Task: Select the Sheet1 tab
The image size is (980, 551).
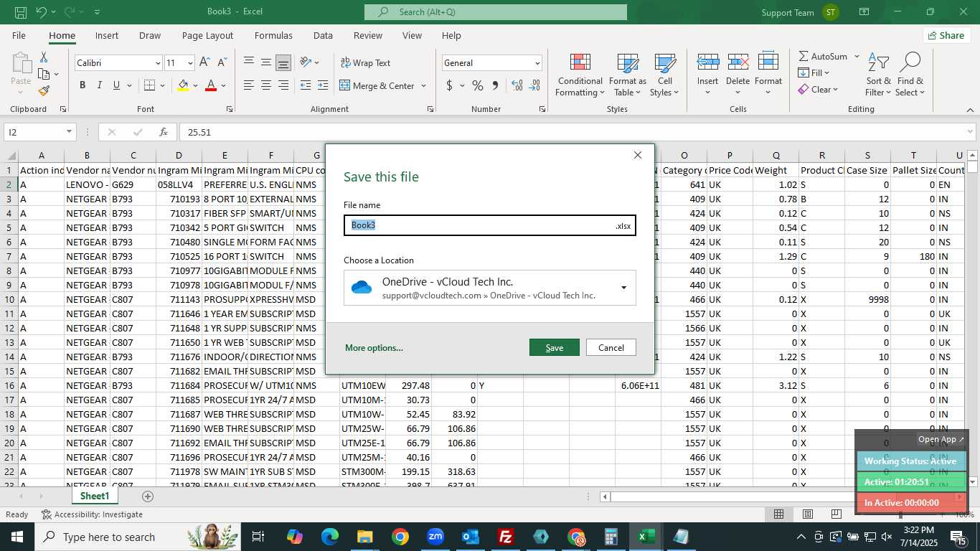Action: pos(95,496)
